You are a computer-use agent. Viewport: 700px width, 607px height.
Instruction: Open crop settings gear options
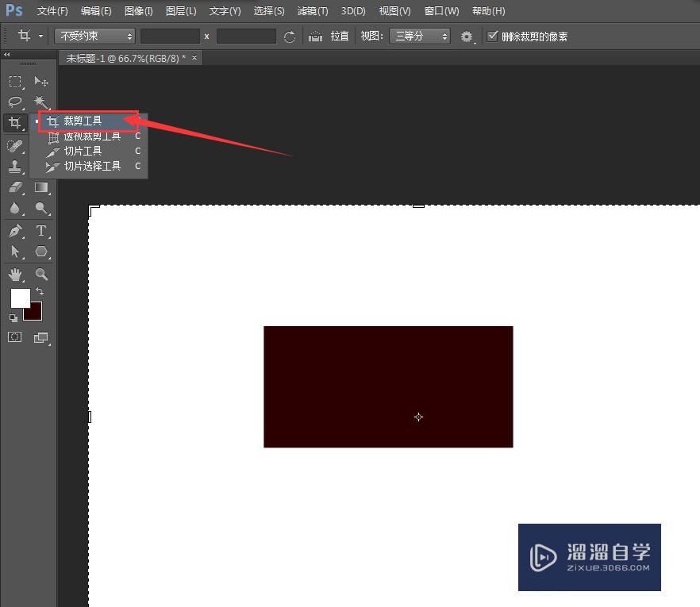[467, 36]
